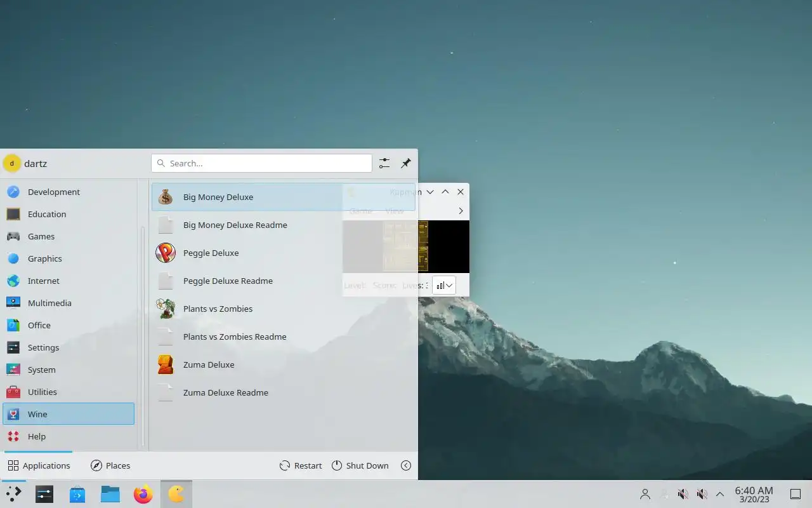The image size is (812, 508).
Task: Click the Wine glass icon
Action: pos(13,414)
